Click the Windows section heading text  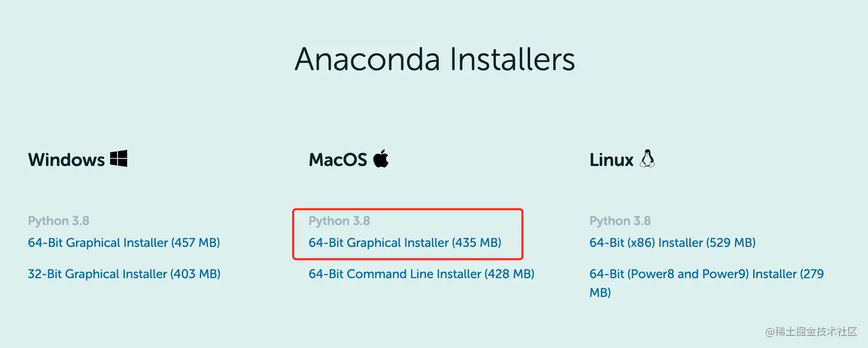tap(66, 160)
